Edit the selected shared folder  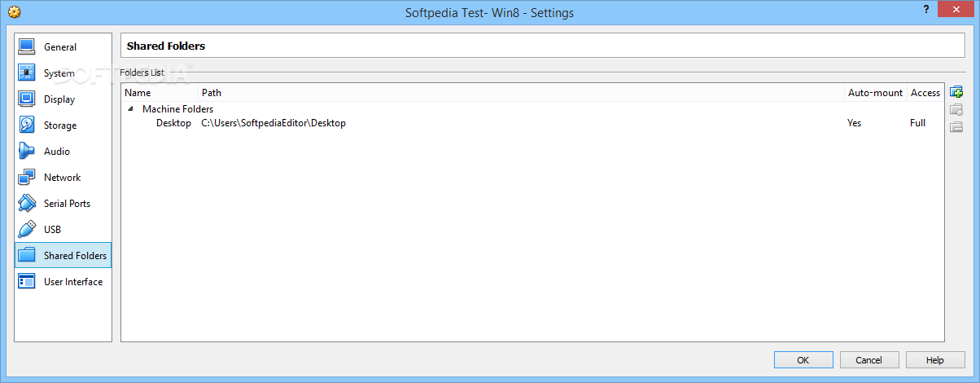pos(956,109)
